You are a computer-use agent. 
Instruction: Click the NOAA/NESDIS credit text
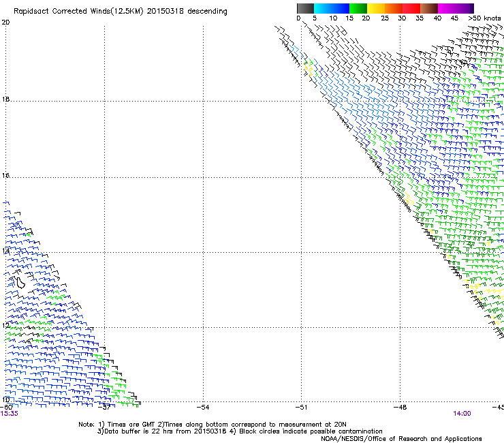401,439
